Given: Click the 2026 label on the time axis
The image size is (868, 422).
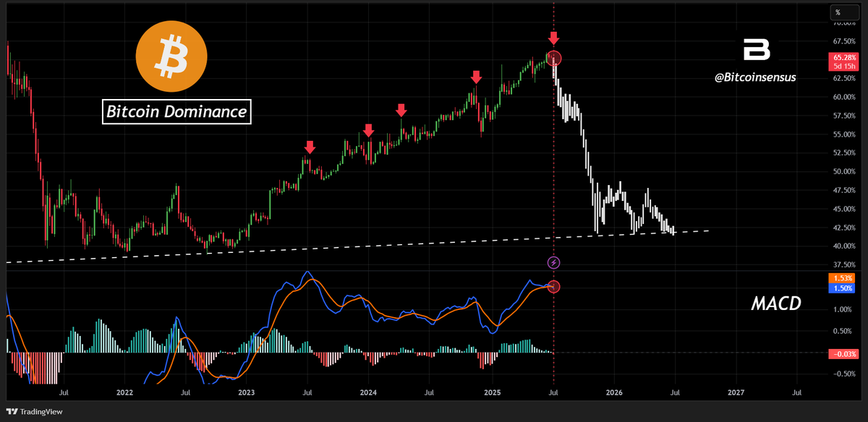Looking at the screenshot, I should click(614, 393).
